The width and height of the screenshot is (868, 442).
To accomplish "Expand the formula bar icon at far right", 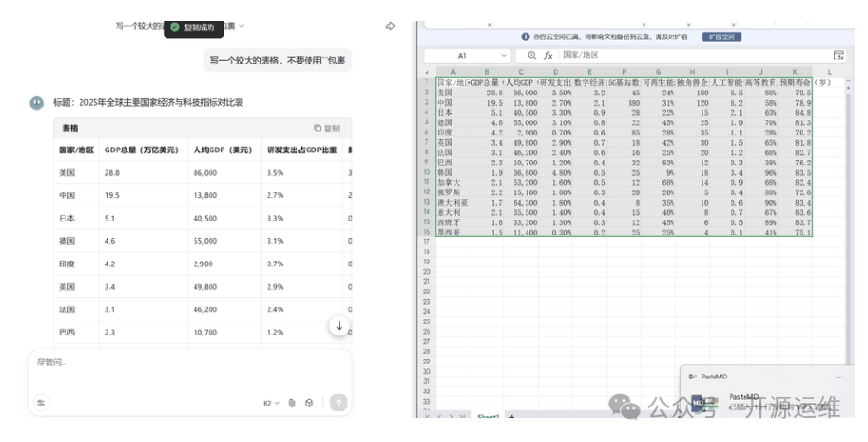I will click(839, 55).
